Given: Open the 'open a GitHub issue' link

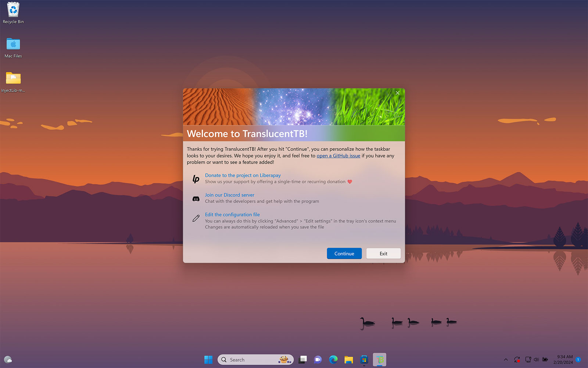Looking at the screenshot, I should (338, 156).
